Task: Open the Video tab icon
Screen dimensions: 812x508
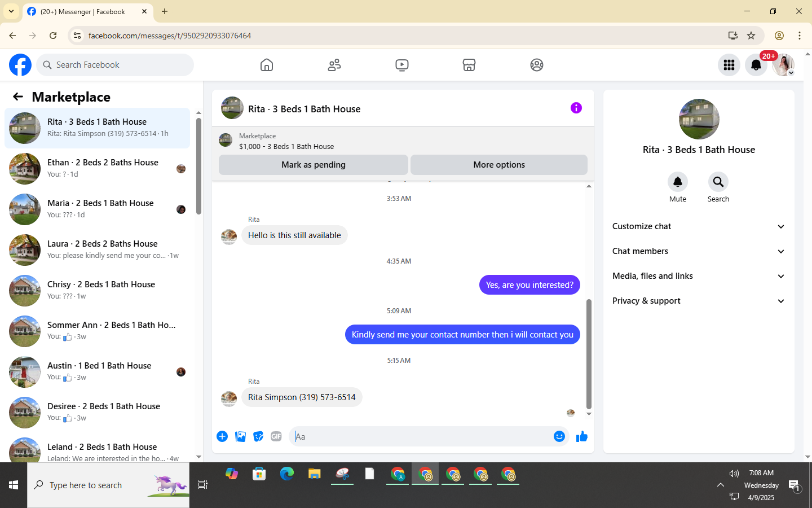Action: pyautogui.click(x=402, y=65)
